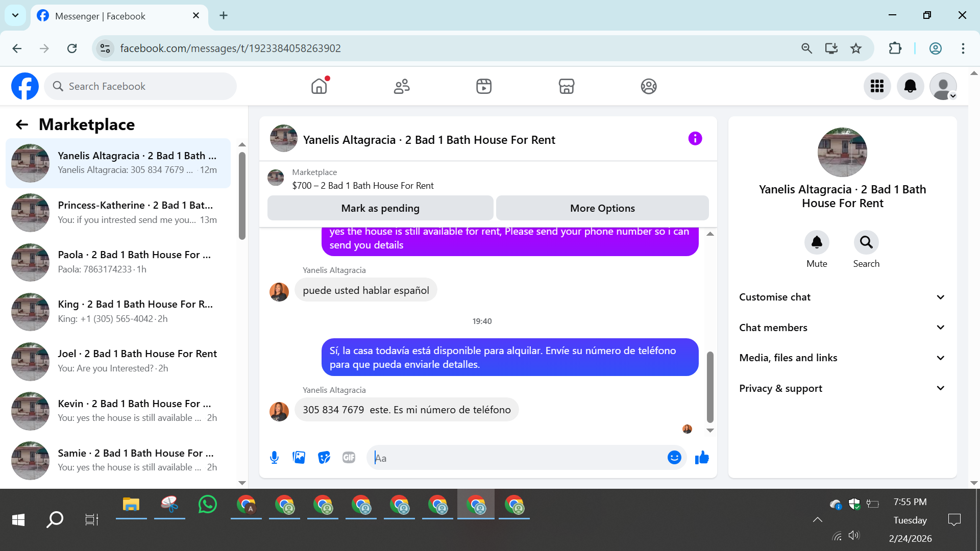Open the sticker picker icon
The width and height of the screenshot is (980, 551).
click(x=324, y=458)
